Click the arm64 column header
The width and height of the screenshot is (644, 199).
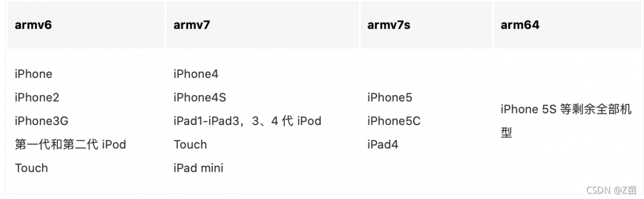520,26
